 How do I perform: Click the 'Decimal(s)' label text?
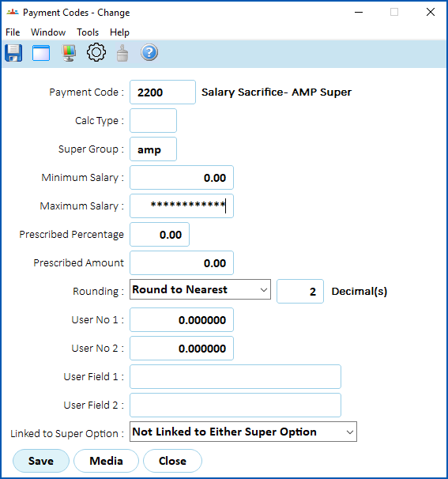(x=360, y=291)
